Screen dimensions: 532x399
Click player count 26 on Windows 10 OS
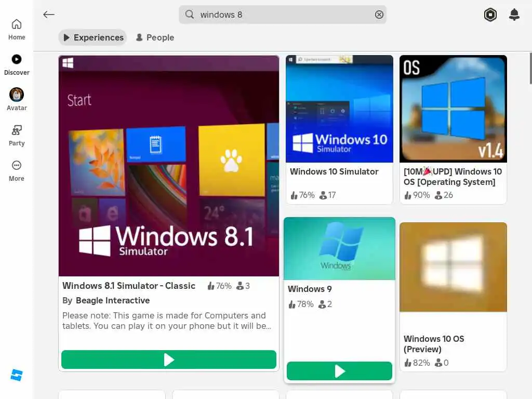click(444, 195)
